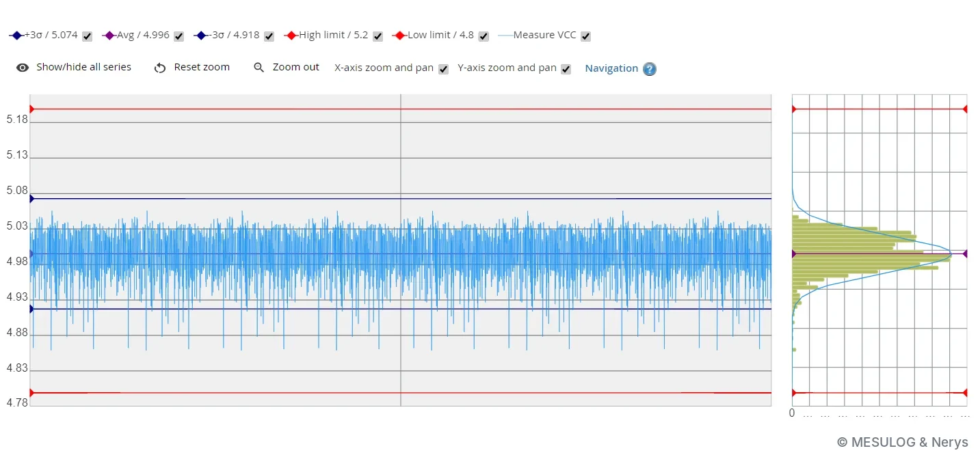Click the +3σ diamond marker on main chart left edge
Screen dimensions: 980x455
31,199
